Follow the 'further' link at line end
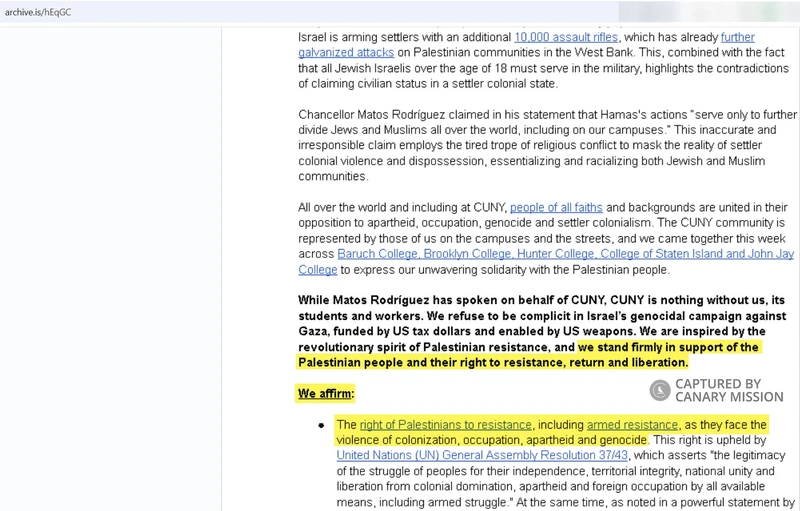The height and width of the screenshot is (511, 800). point(737,37)
